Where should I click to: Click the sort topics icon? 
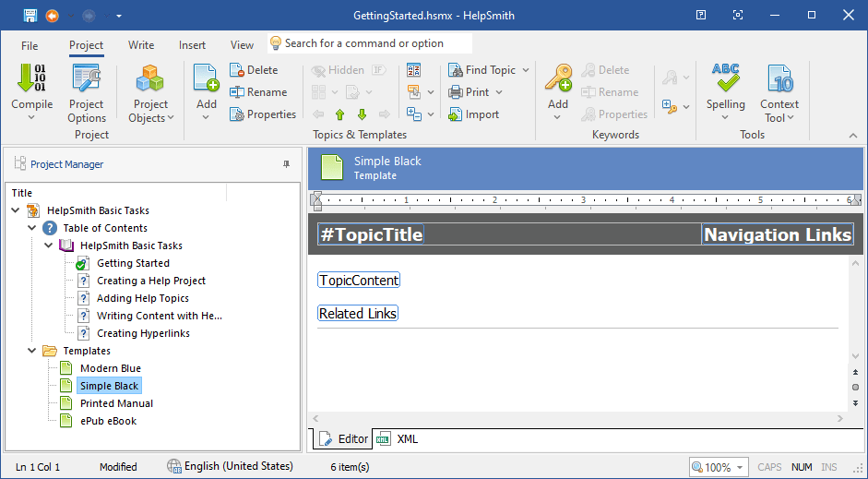pyautogui.click(x=413, y=70)
